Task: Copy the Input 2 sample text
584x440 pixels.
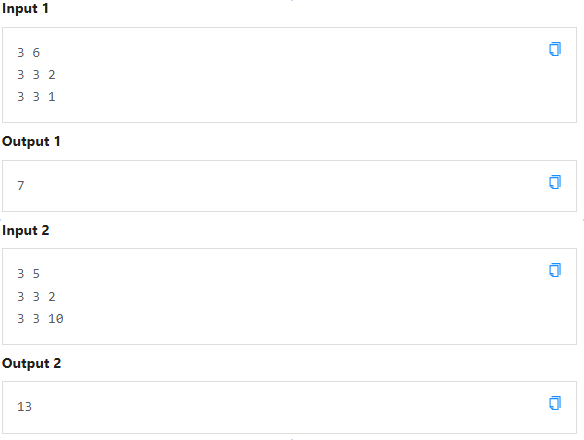Action: coord(555,270)
